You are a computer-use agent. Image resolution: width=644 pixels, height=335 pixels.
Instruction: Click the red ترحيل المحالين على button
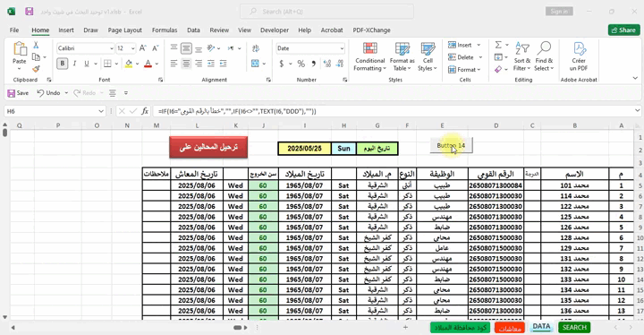pyautogui.click(x=208, y=147)
